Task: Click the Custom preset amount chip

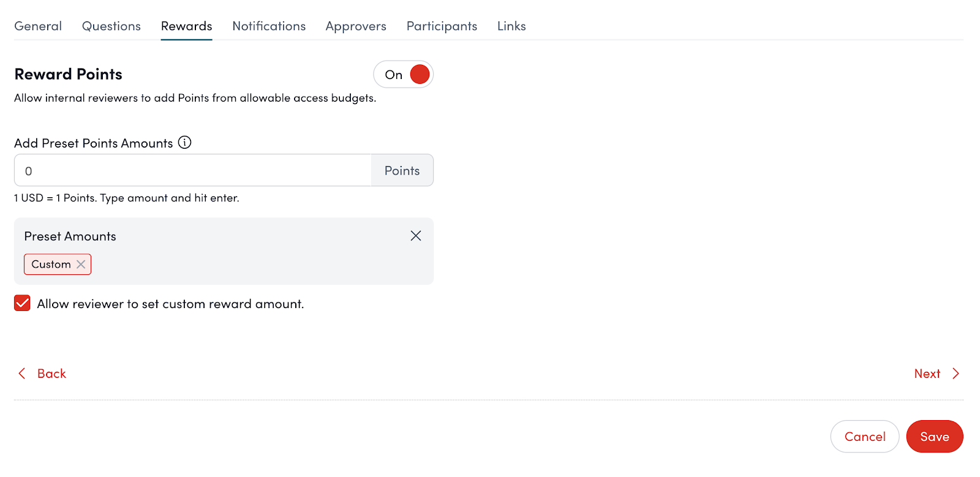Action: click(x=51, y=265)
